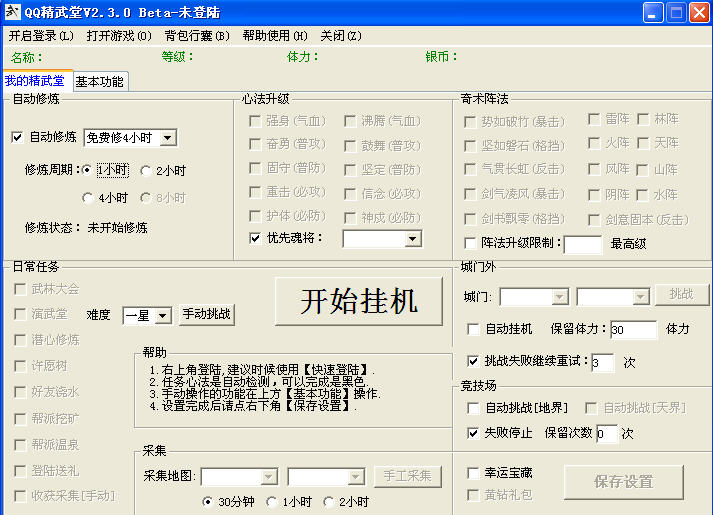
Task: Uncheck the 自动修炼 checkbox
Action: coord(17,137)
